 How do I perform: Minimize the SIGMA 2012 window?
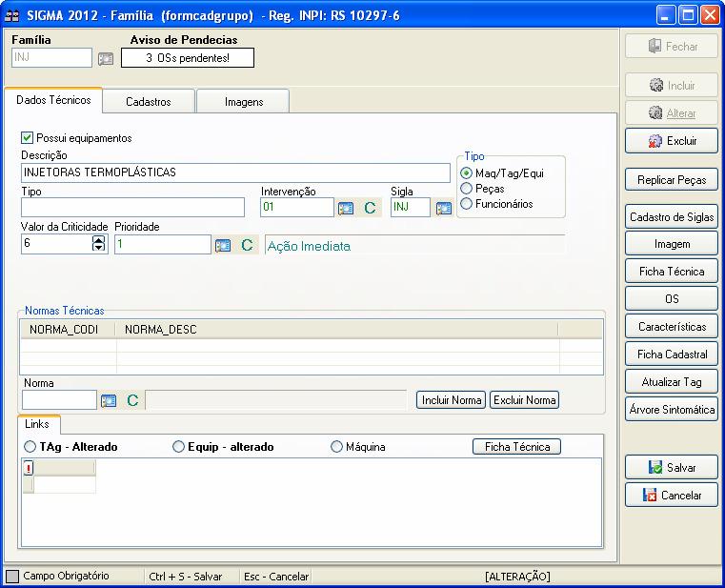[665, 15]
